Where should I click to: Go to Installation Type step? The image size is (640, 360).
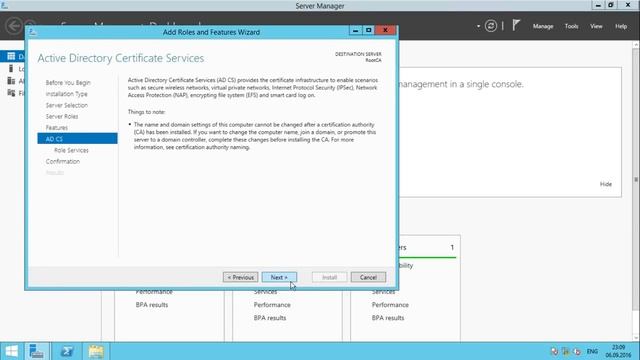[67, 94]
